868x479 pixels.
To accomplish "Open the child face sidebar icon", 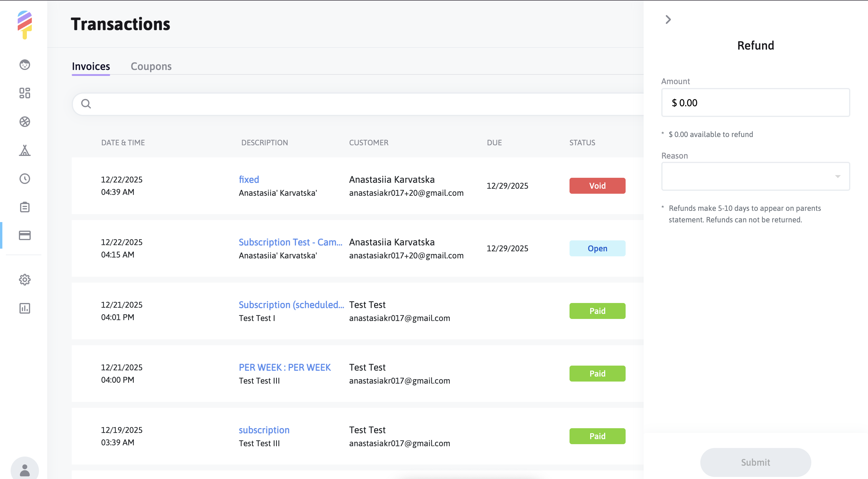I will tap(25, 64).
